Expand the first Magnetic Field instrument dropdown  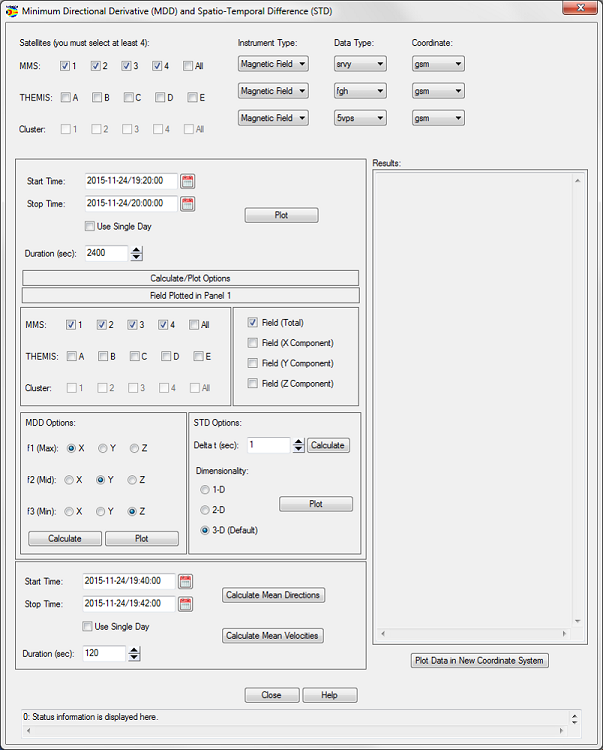point(273,64)
